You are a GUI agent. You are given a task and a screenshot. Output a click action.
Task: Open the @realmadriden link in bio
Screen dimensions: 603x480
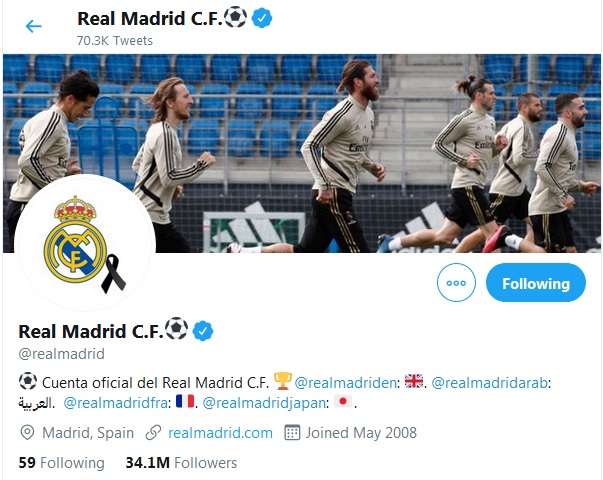pos(345,383)
